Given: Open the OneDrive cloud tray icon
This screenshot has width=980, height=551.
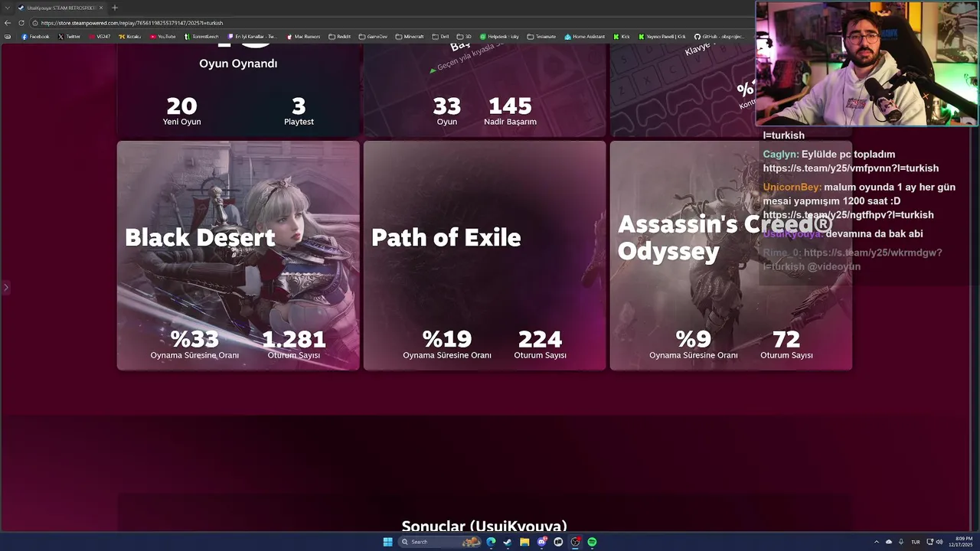Looking at the screenshot, I should click(889, 542).
